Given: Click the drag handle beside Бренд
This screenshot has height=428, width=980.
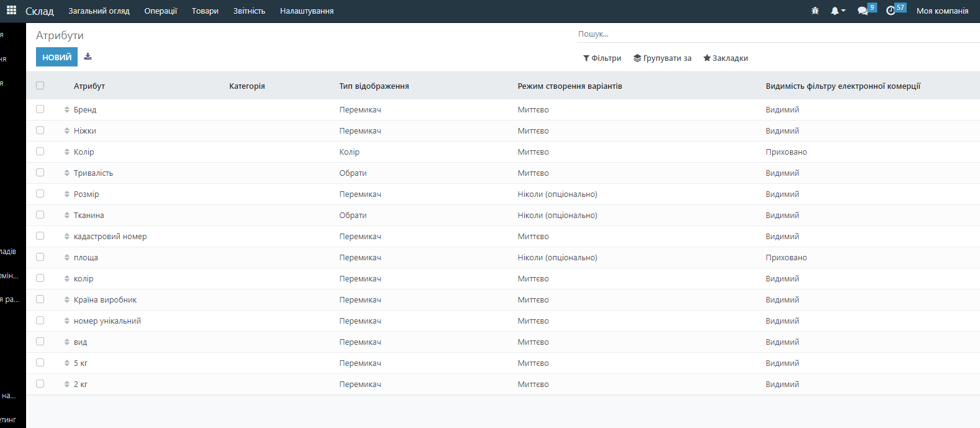Looking at the screenshot, I should 67,109.
